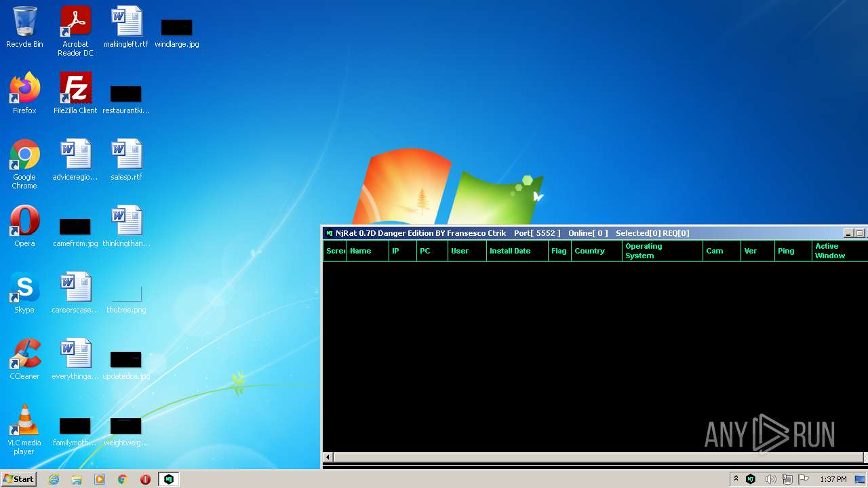Select the everythinga... document icon

[75, 359]
